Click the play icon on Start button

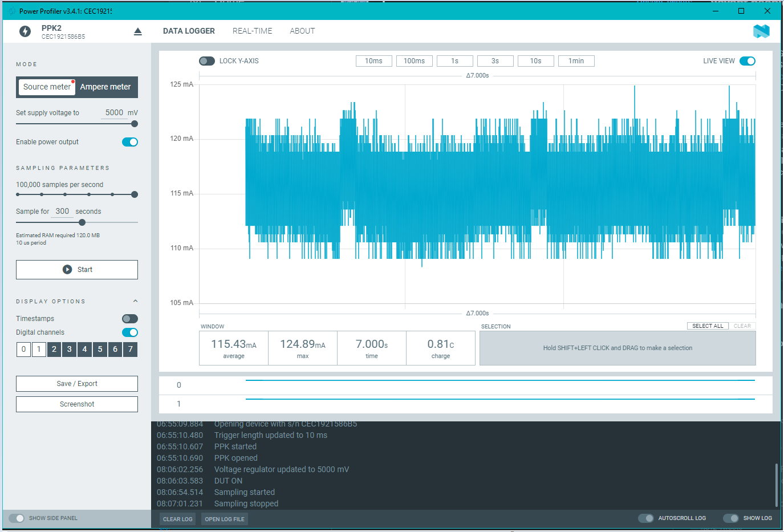(x=67, y=270)
